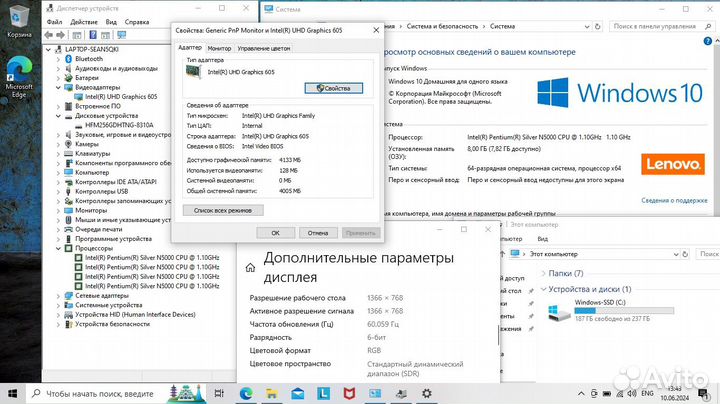Select Intel(R) UHD Graphics 605 in device tree
720x404 pixels.
[121, 97]
